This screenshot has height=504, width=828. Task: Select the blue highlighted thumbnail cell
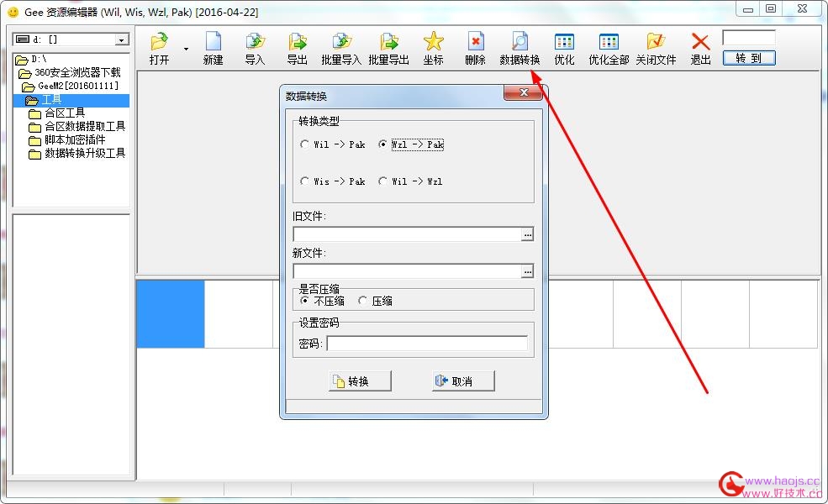click(171, 314)
